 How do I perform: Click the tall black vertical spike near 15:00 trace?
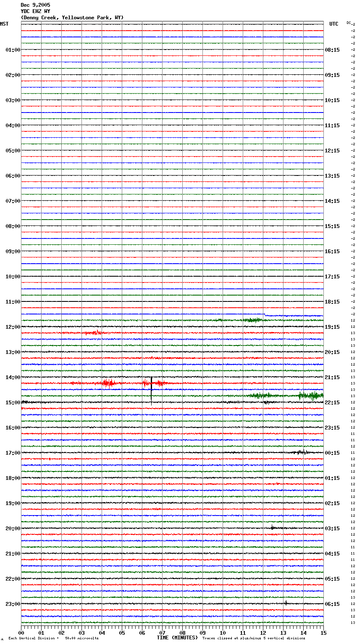[151, 390]
